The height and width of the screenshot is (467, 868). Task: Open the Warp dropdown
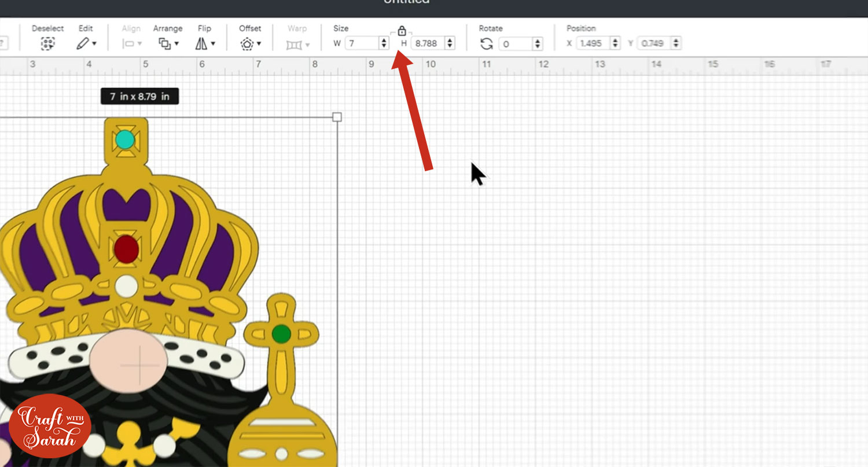(297, 44)
